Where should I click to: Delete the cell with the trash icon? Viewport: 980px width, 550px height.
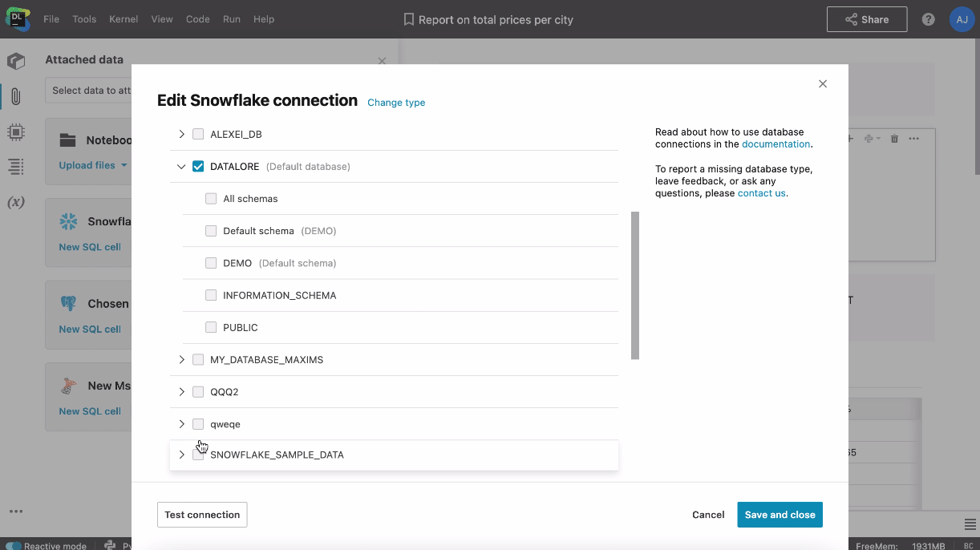click(x=894, y=139)
